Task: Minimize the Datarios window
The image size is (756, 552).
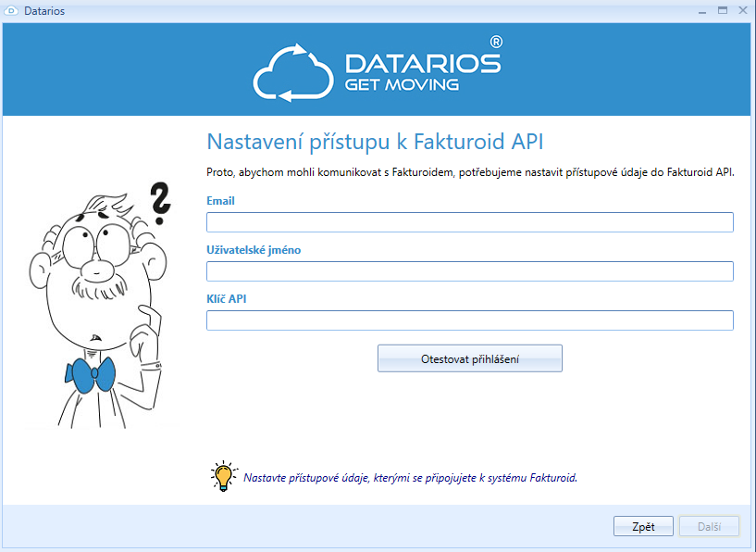Action: 702,11
